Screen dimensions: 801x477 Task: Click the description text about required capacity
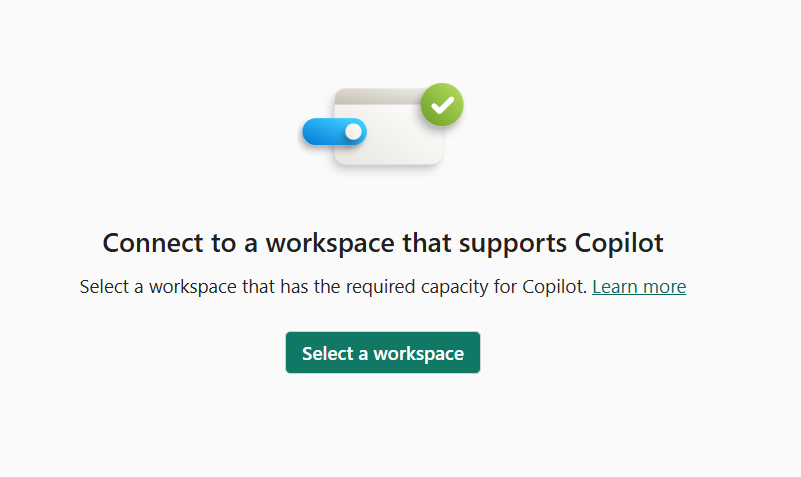(334, 287)
